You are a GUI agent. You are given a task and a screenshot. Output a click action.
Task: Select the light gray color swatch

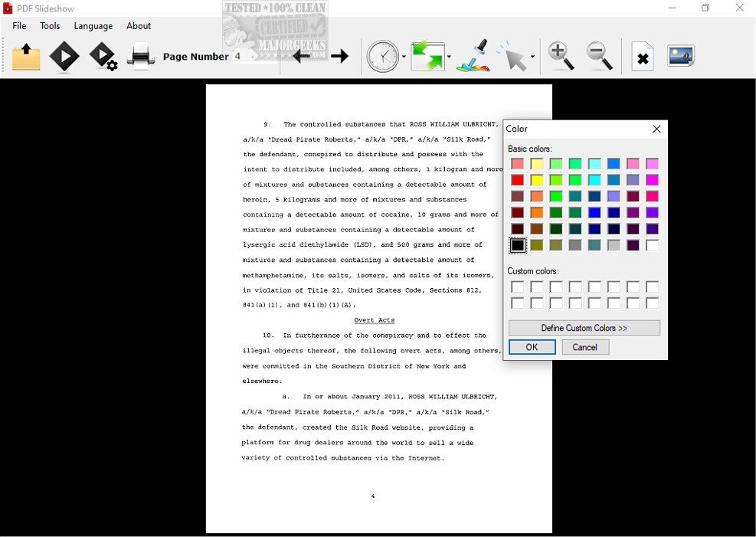[x=614, y=245]
